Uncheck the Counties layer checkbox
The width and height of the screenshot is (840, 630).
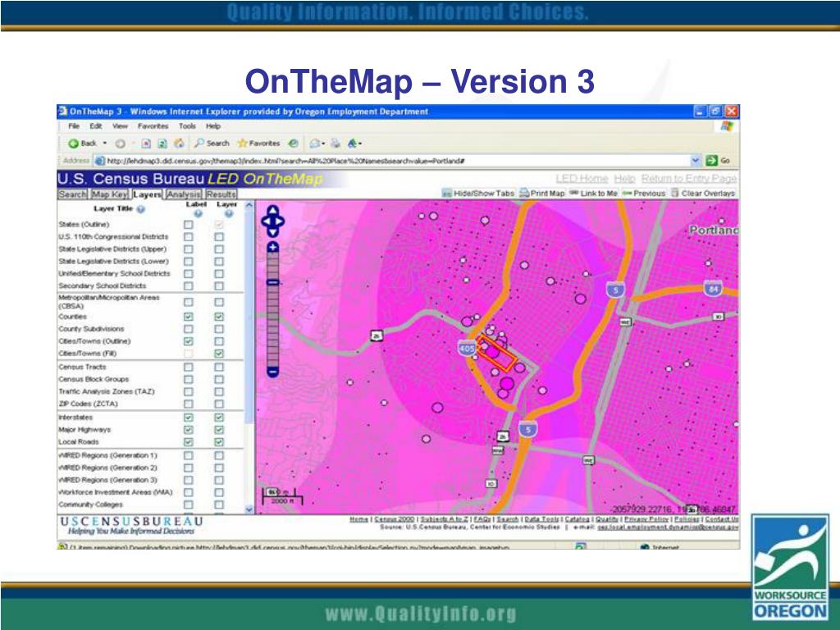tap(219, 317)
